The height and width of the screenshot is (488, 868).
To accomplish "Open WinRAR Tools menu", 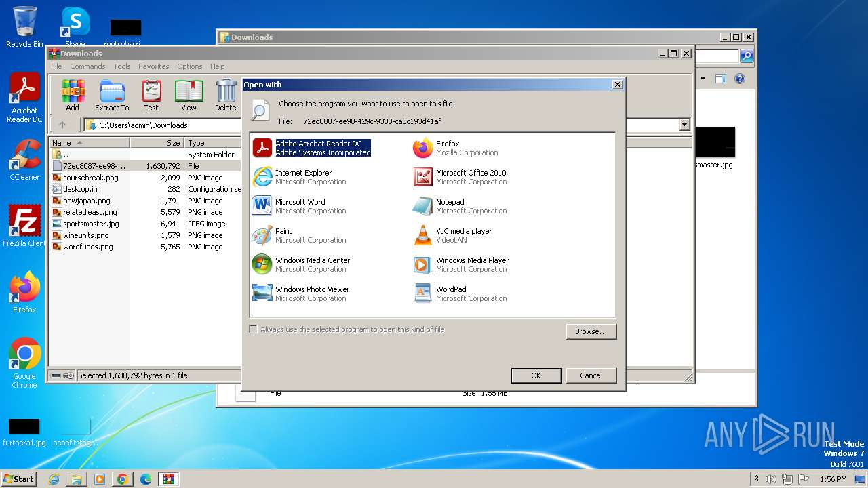I will [122, 66].
